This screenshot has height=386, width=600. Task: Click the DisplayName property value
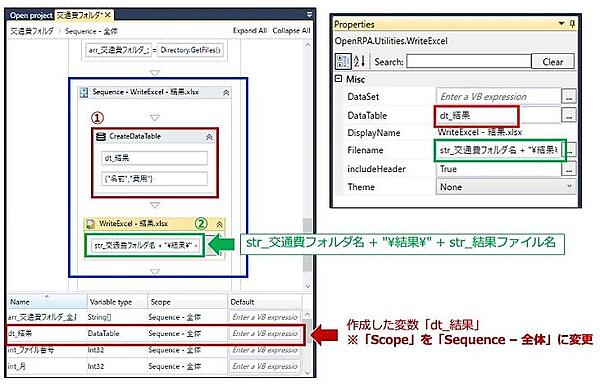point(480,132)
